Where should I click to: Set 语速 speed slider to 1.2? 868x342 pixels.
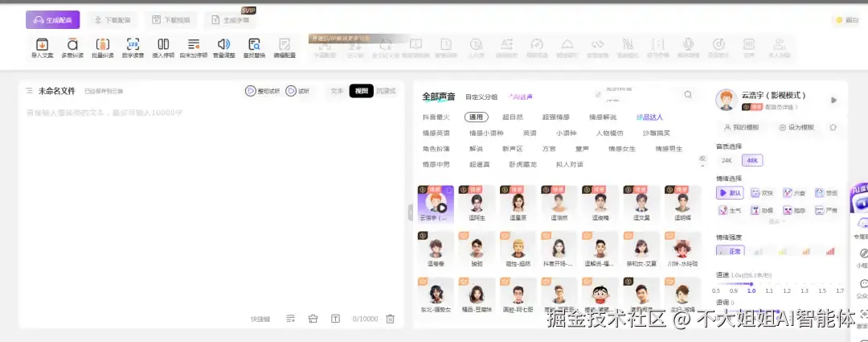787,284
